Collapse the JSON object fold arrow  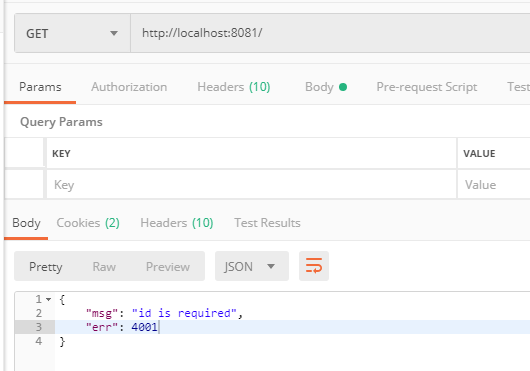(49, 299)
